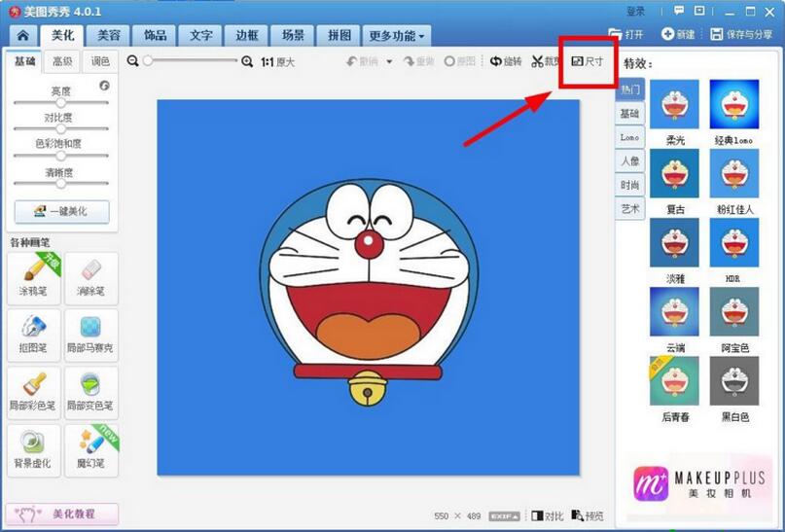Select the 消除笔 eraser pen tool

click(x=91, y=278)
